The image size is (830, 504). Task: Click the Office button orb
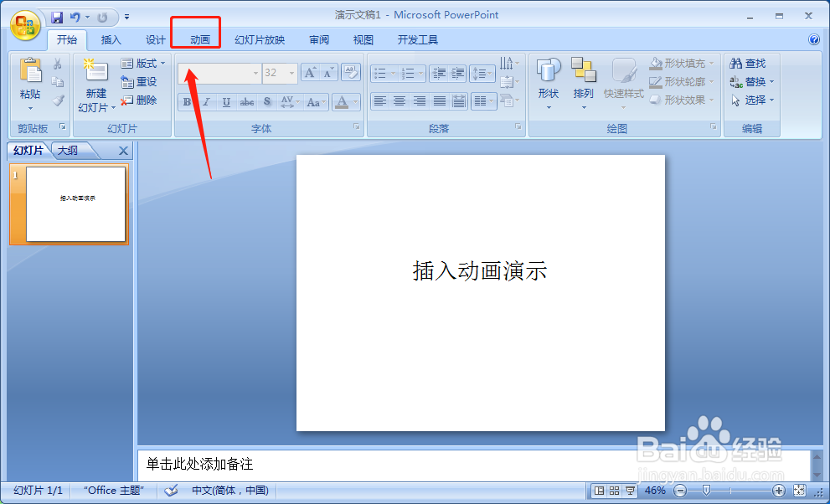point(25,25)
